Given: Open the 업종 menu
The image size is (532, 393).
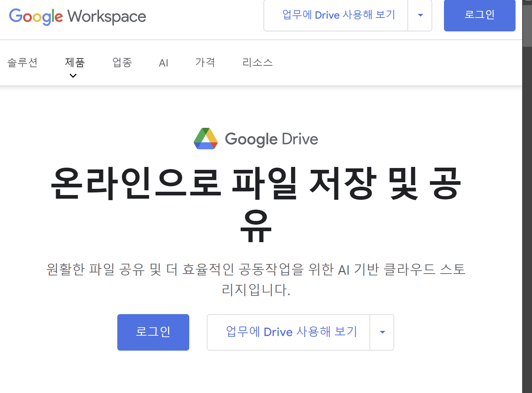Looking at the screenshot, I should coord(122,62).
